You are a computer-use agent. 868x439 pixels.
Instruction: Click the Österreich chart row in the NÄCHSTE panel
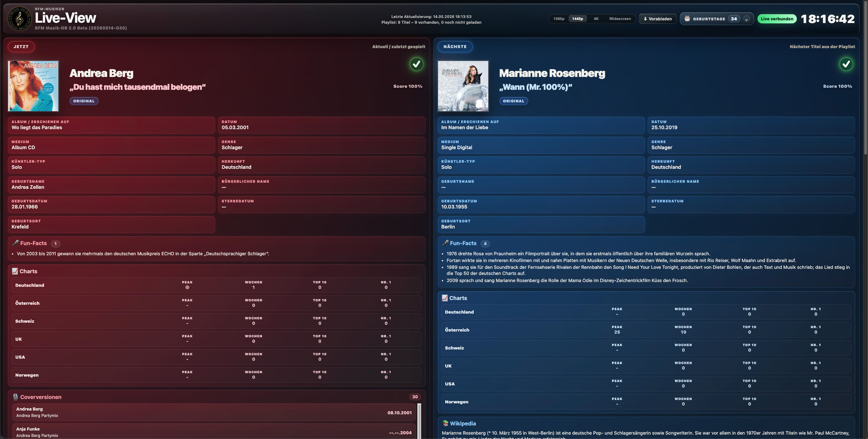click(646, 330)
